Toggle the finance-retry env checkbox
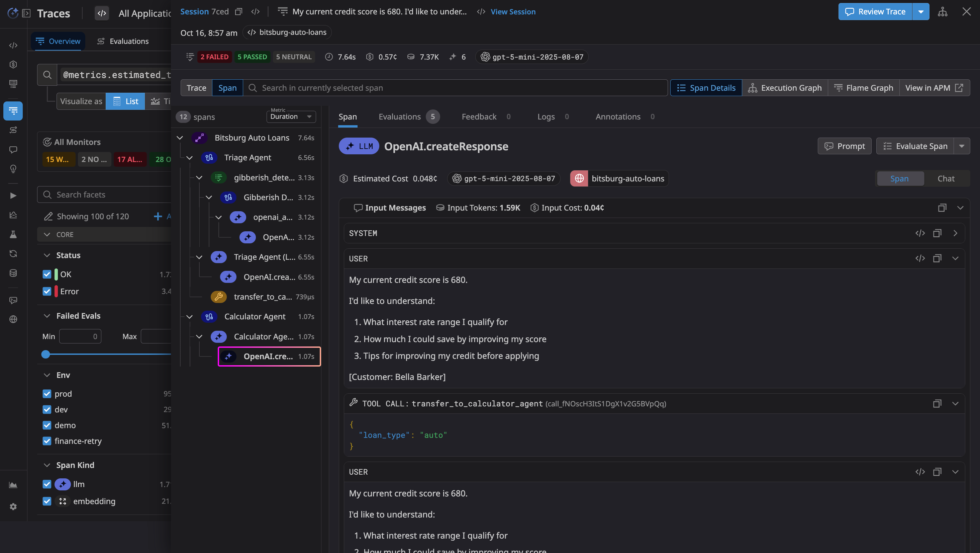Viewport: 980px width, 553px height. point(47,441)
